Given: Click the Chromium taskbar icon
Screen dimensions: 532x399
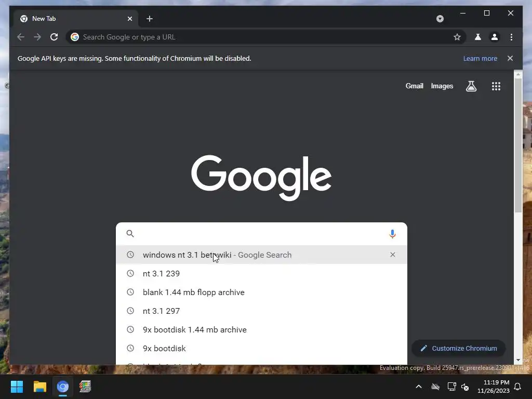Looking at the screenshot, I should point(62,387).
